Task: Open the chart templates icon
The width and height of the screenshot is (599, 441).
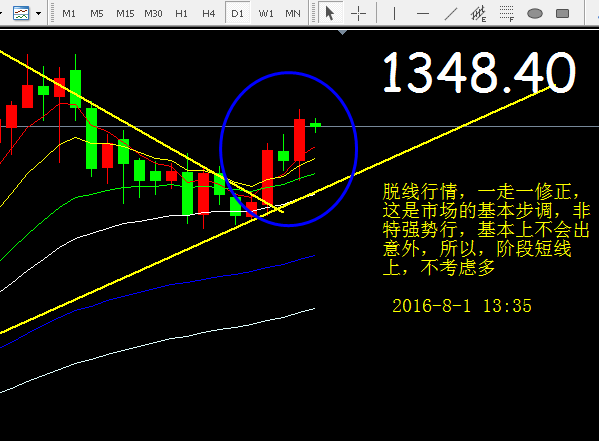Action: (21, 13)
